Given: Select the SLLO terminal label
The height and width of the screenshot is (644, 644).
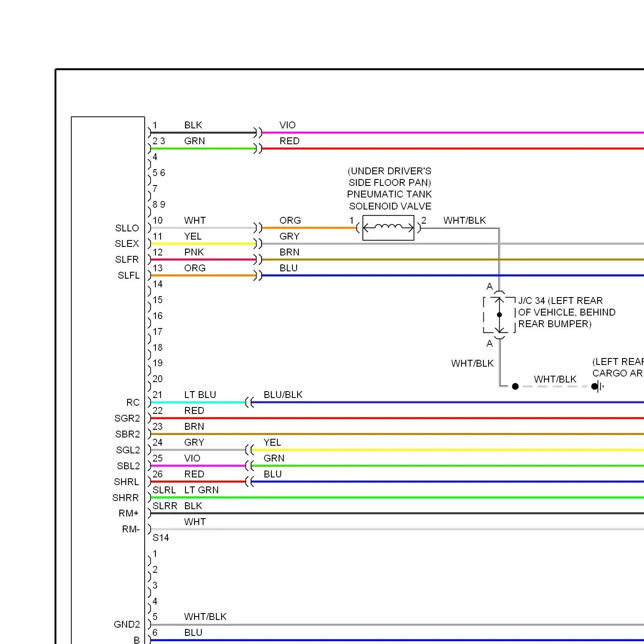Looking at the screenshot, I should click(x=127, y=228).
